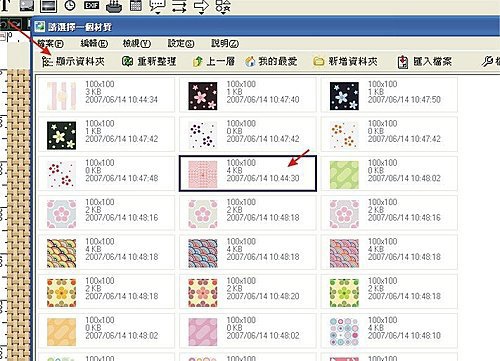Open the 說明(Z) menu
Screen dimensions: 500x361
[225, 43]
